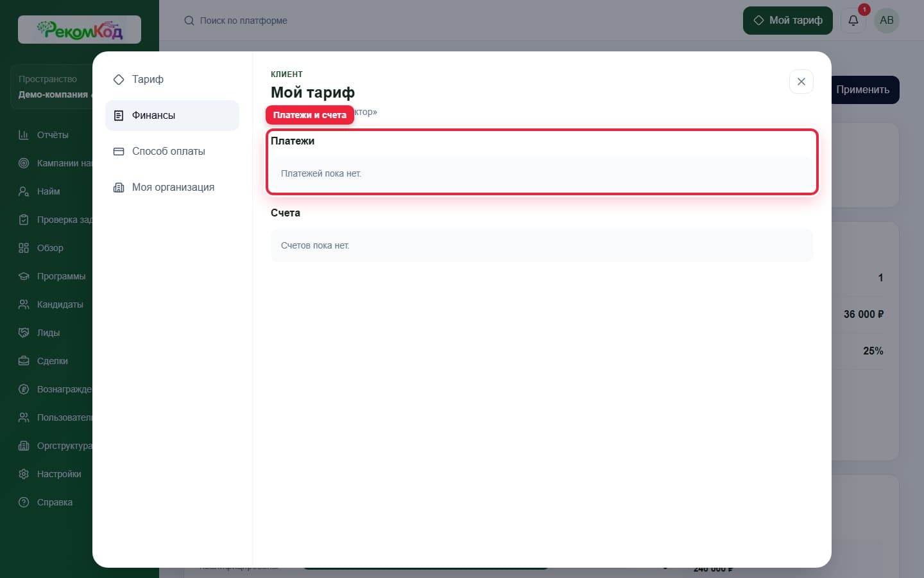Click the search magnifier icon
The image size is (924, 578).
189,21
